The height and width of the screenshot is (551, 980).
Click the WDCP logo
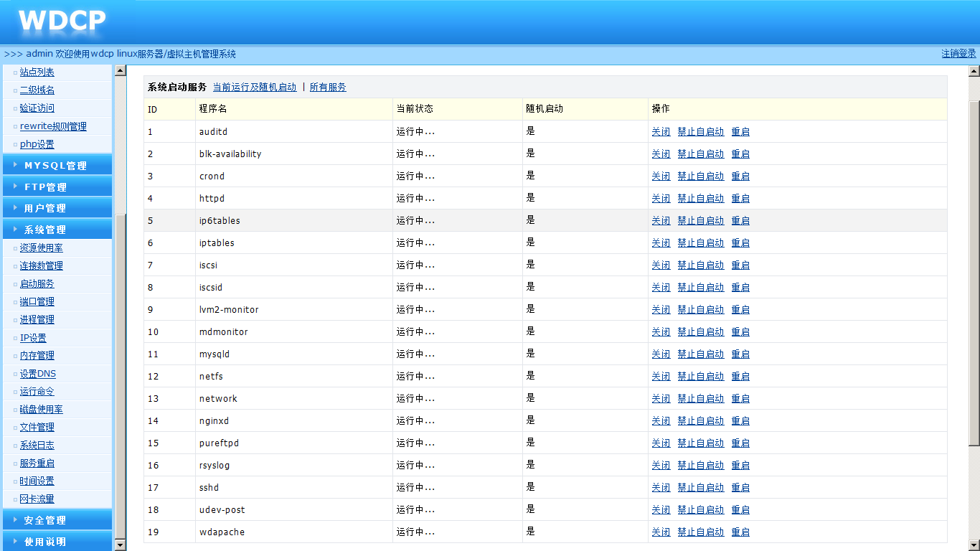point(62,20)
